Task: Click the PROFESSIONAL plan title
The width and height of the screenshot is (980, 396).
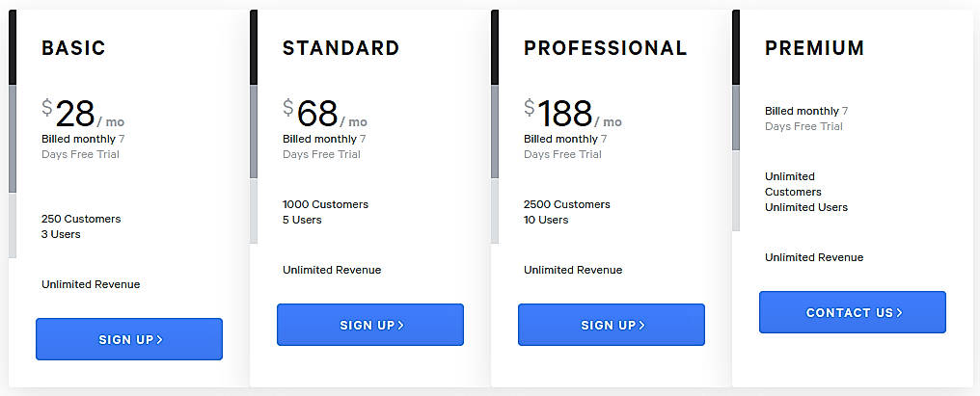Action: (x=605, y=48)
